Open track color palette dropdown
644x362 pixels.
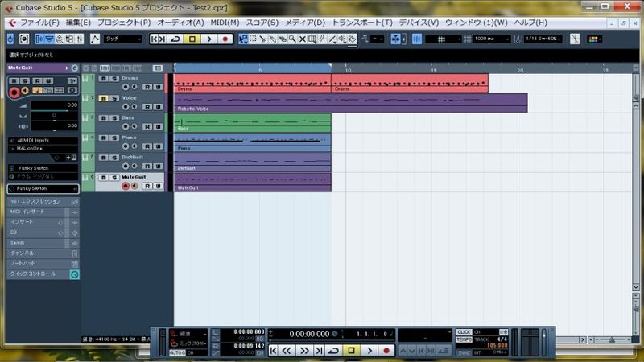tap(595, 39)
